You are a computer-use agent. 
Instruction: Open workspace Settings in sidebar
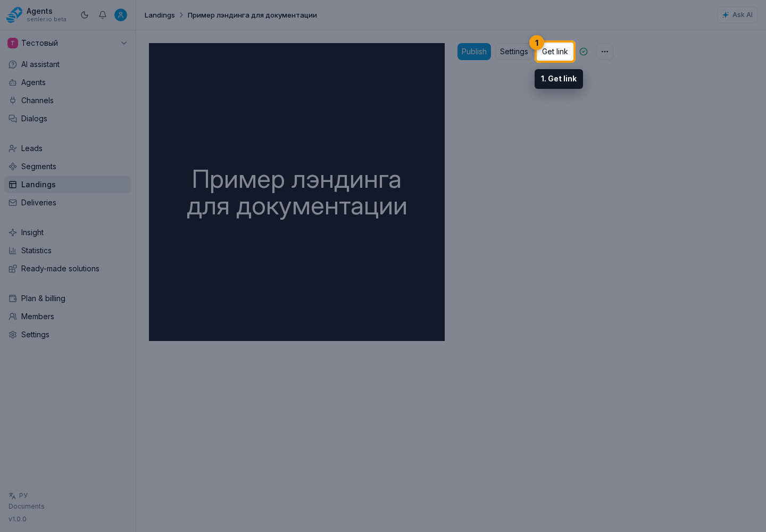68,335
